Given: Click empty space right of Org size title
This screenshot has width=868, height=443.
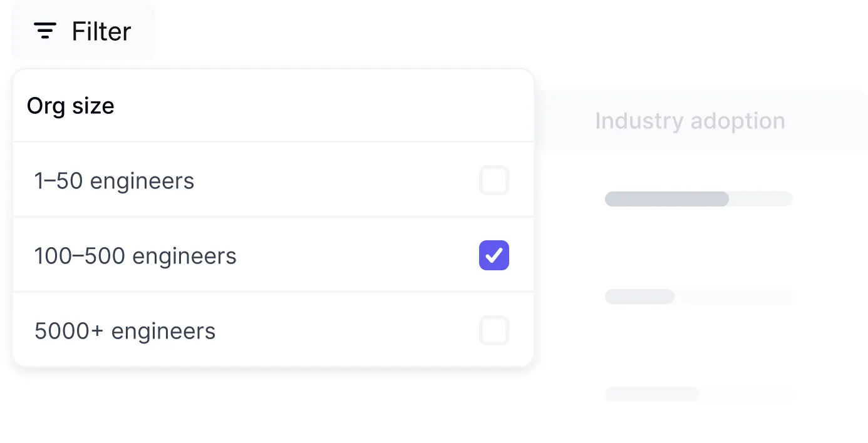Looking at the screenshot, I should click(313, 106).
